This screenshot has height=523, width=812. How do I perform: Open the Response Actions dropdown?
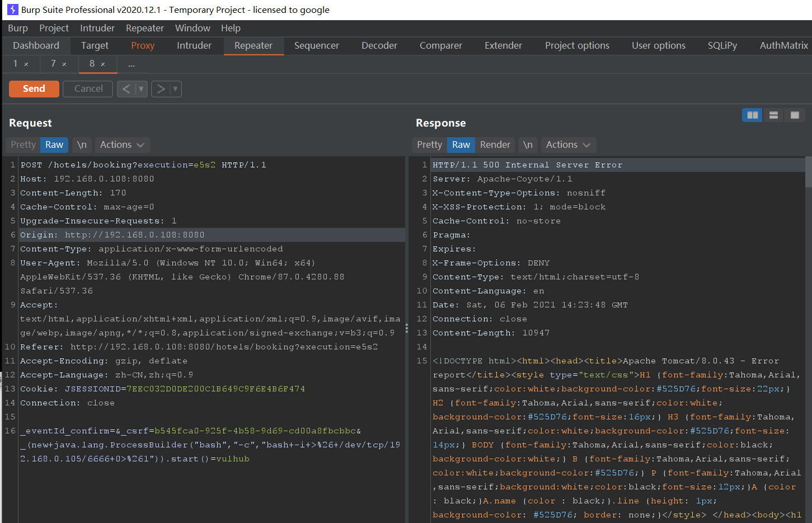click(568, 144)
